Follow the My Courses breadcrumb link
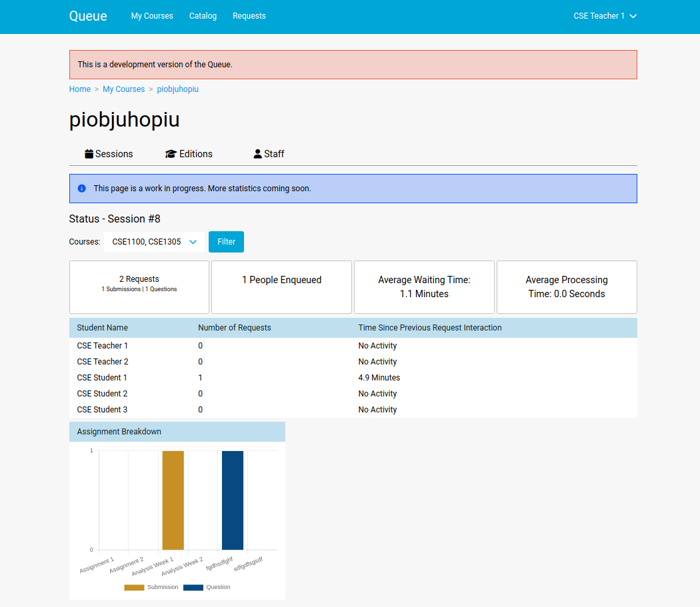The image size is (700, 607). [x=123, y=89]
